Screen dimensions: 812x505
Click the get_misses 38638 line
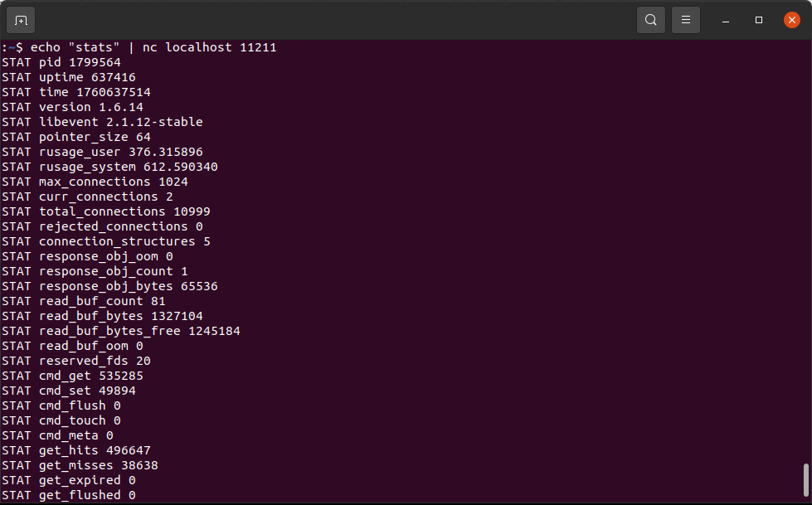click(80, 465)
